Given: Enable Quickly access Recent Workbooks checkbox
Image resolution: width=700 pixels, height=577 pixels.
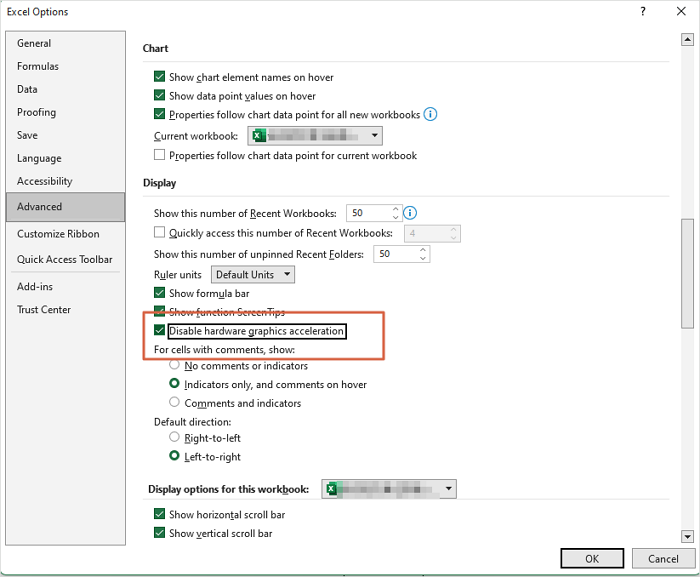Looking at the screenshot, I should pyautogui.click(x=159, y=233).
